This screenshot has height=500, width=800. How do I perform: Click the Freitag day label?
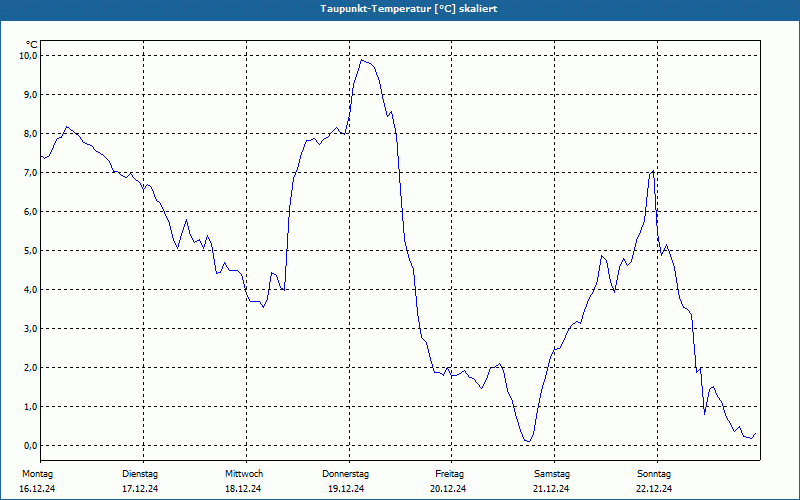449,474
